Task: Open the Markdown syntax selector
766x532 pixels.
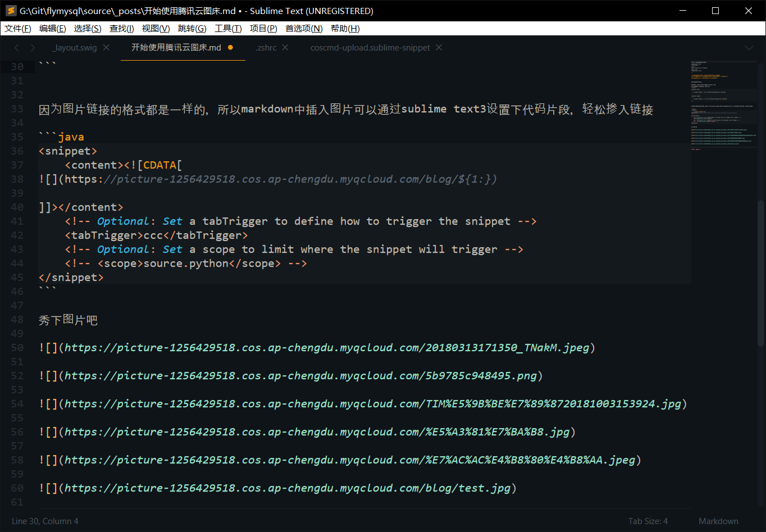Action: pos(718,521)
